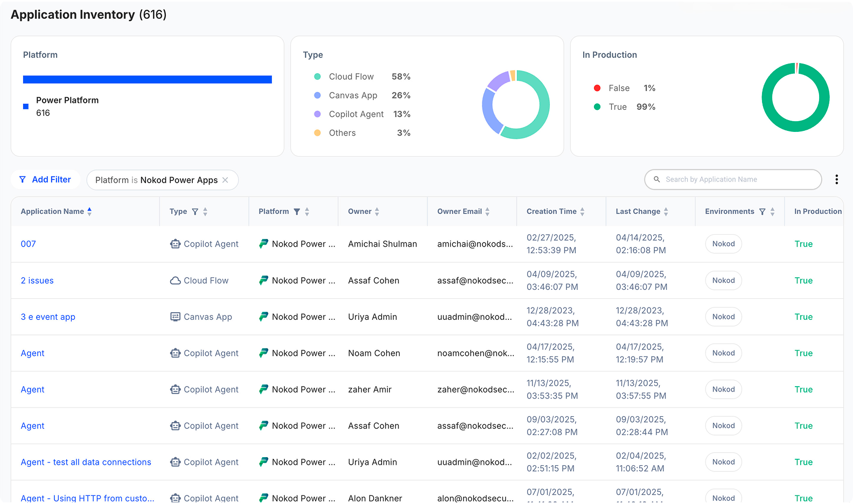Toggle the Copilot Agent legend entry
The image size is (853, 504).
click(x=356, y=114)
